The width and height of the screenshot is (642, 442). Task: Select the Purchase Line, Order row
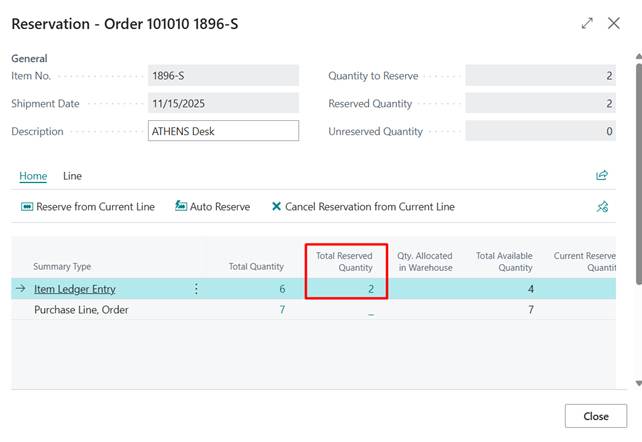[80, 310]
